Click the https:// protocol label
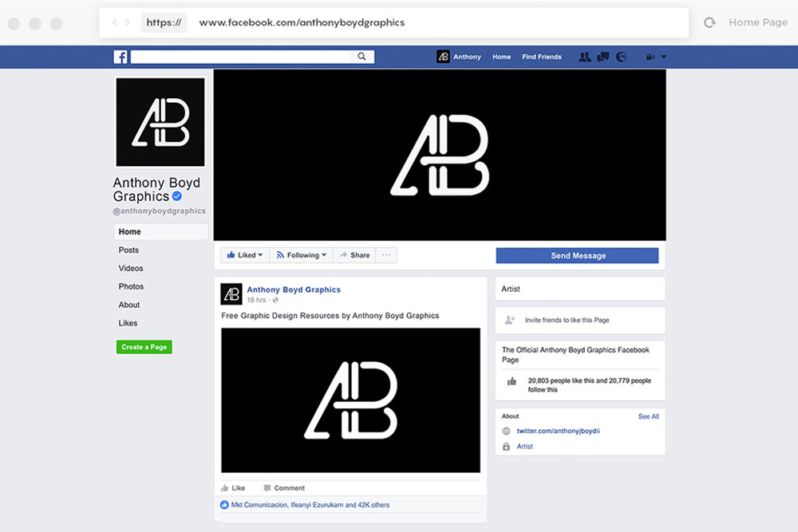Image resolution: width=798 pixels, height=532 pixels. click(164, 22)
